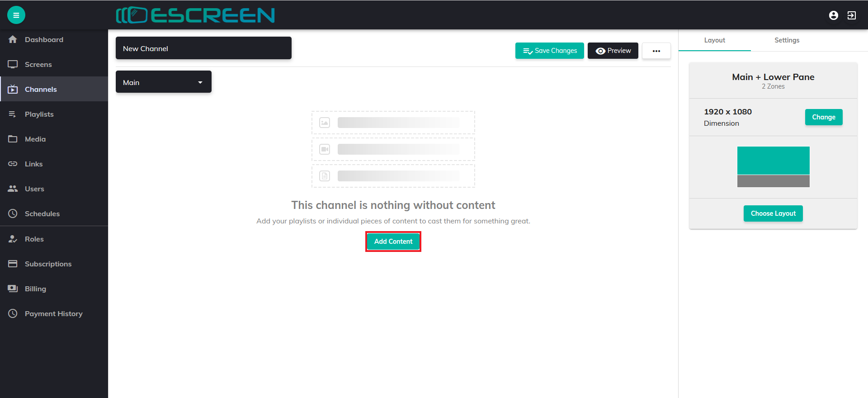Select the teal main zone in layout preview
The height and width of the screenshot is (398, 868).
774,161
